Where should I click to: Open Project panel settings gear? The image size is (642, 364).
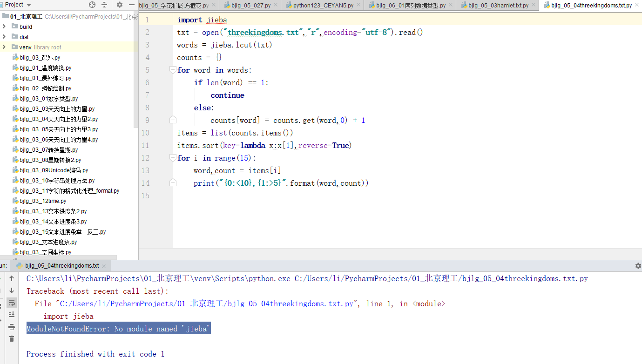pos(120,5)
